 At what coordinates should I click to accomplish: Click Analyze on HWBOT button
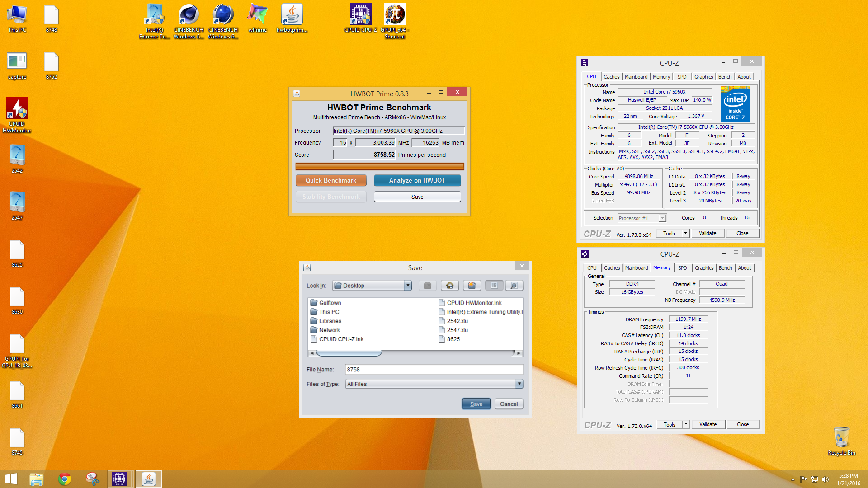(x=417, y=180)
